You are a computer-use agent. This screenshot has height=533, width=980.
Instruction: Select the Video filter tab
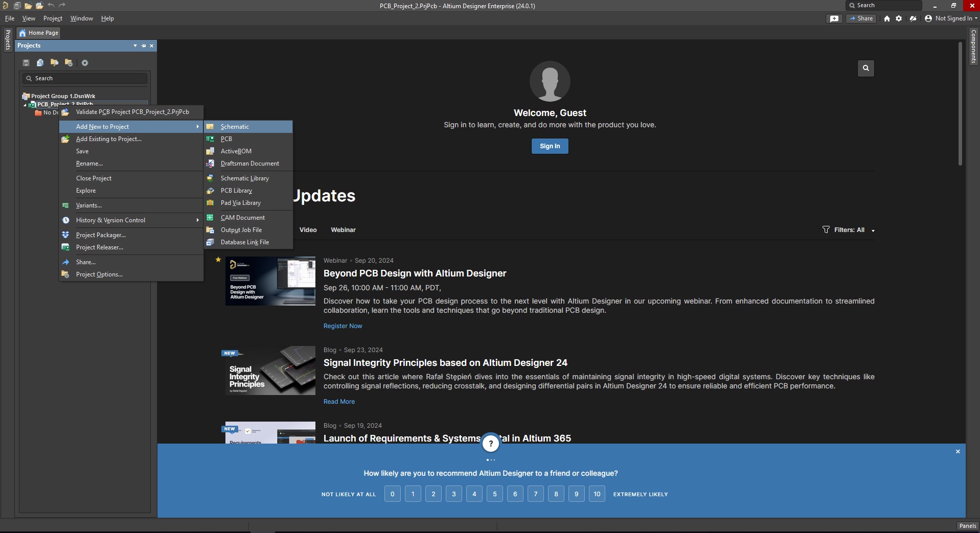tap(308, 230)
